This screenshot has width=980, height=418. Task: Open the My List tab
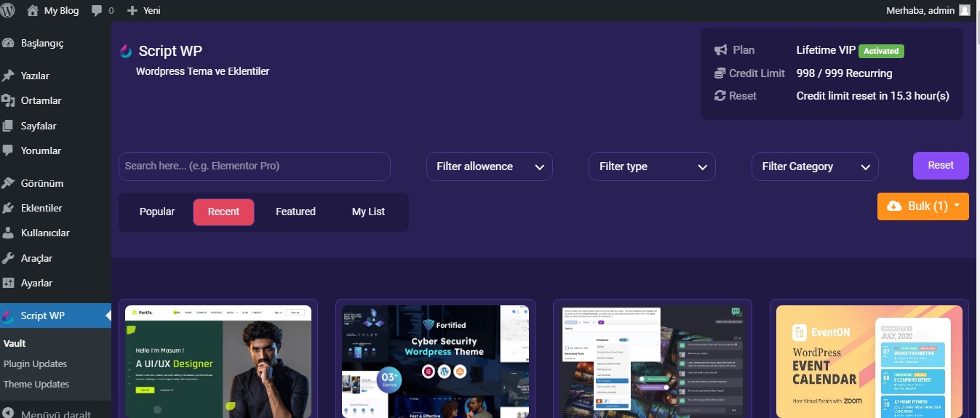point(368,212)
